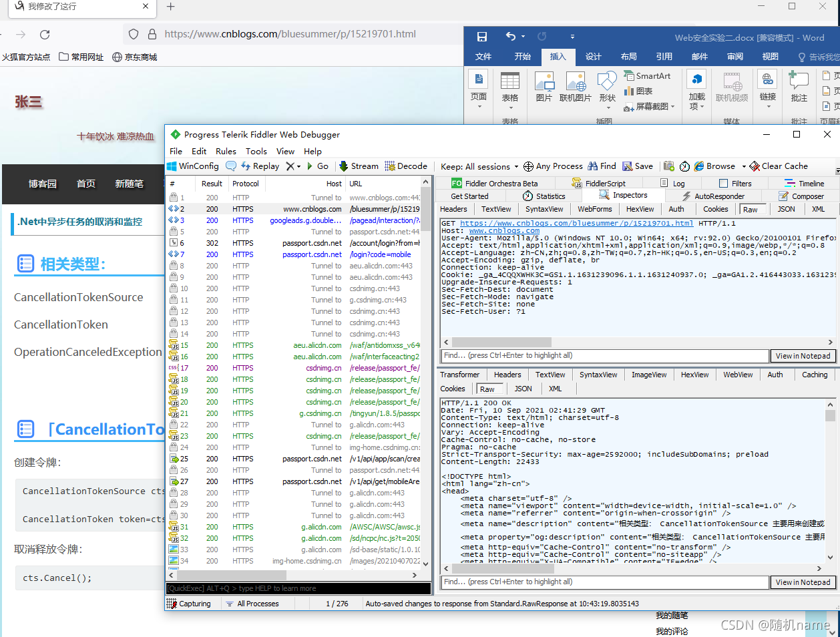840x637 pixels.
Task: Click the QuickExec command box
Action: [x=298, y=588]
